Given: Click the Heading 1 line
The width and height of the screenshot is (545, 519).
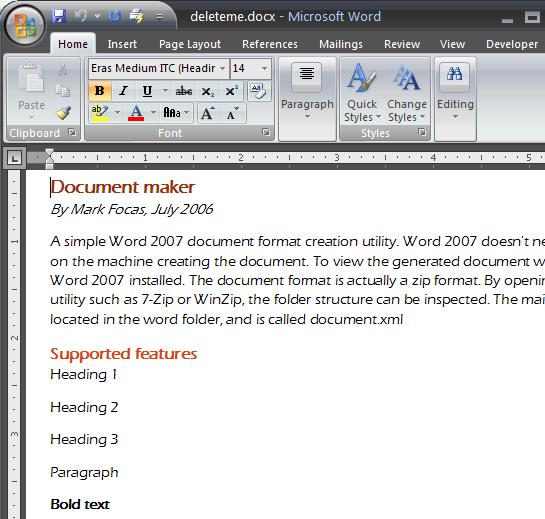Looking at the screenshot, I should [x=83, y=374].
